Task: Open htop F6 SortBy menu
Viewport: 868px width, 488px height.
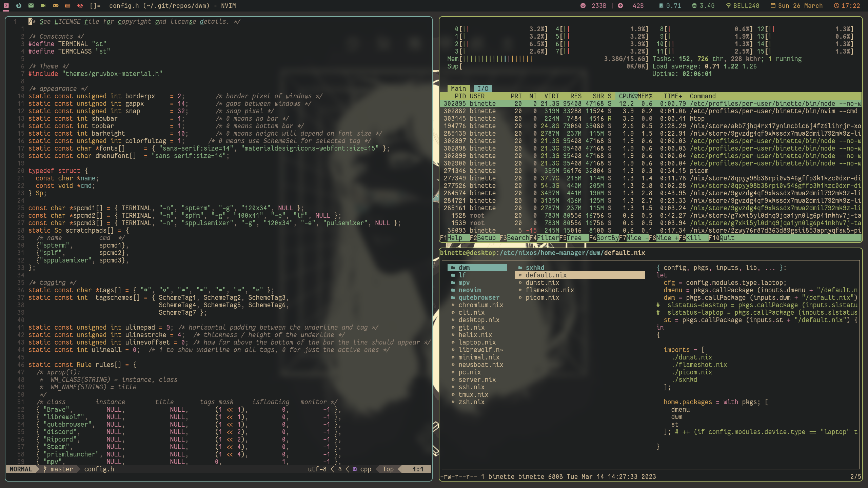Action: click(607, 238)
